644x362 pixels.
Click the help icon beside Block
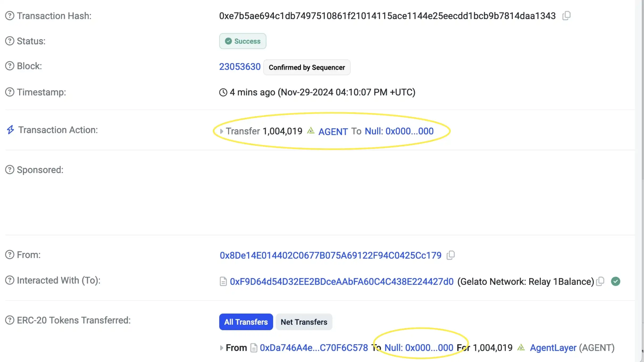[10, 66]
